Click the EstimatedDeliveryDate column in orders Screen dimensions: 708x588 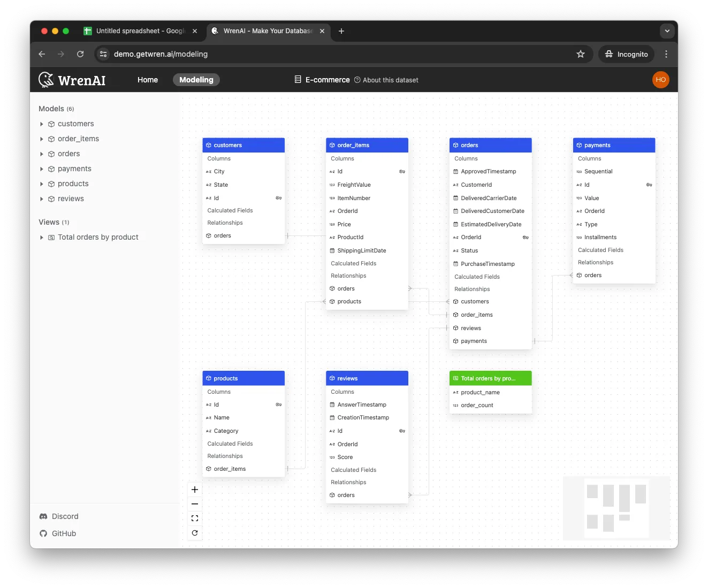point(491,224)
